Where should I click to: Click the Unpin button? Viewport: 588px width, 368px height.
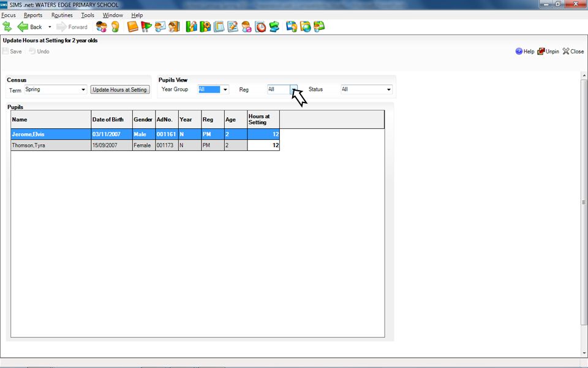tap(548, 52)
